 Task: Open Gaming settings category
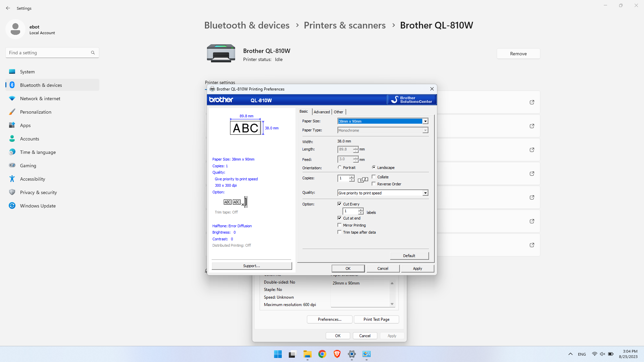coord(52,166)
